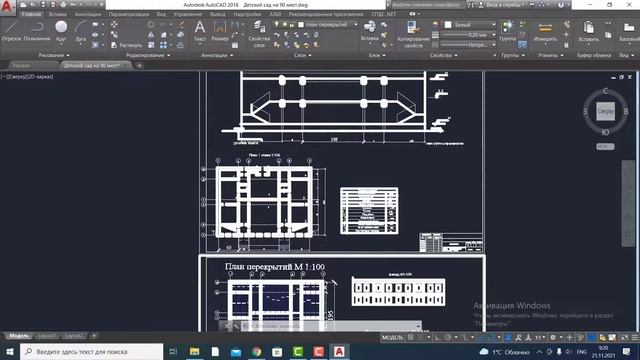
Task: Toggle Ortho mode in status bar
Action: (x=438, y=338)
